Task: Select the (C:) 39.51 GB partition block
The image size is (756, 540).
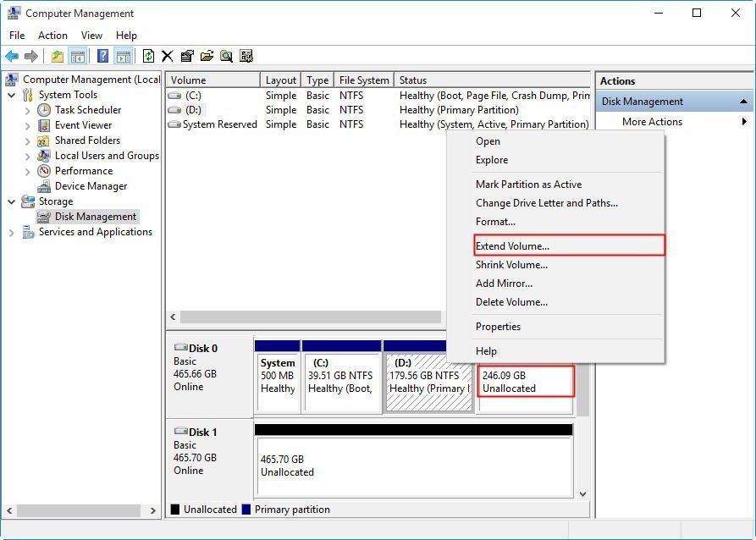Action: (x=341, y=377)
